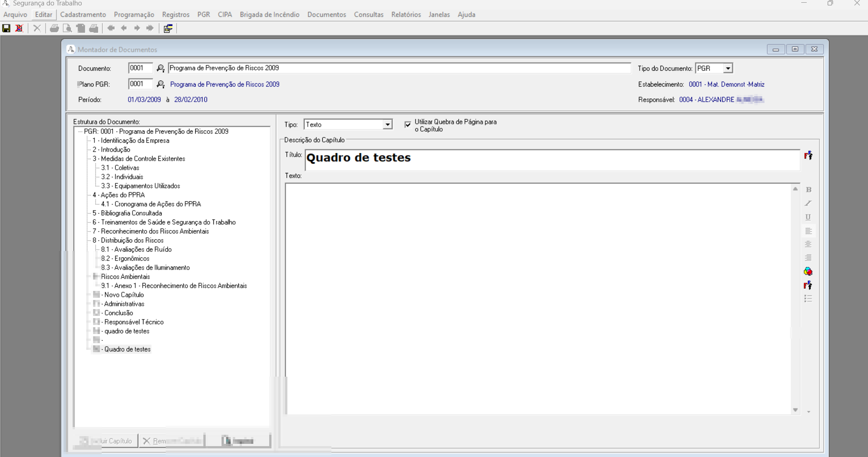Click the magnifier icon next to Documento
The height and width of the screenshot is (457, 868).
click(x=160, y=68)
